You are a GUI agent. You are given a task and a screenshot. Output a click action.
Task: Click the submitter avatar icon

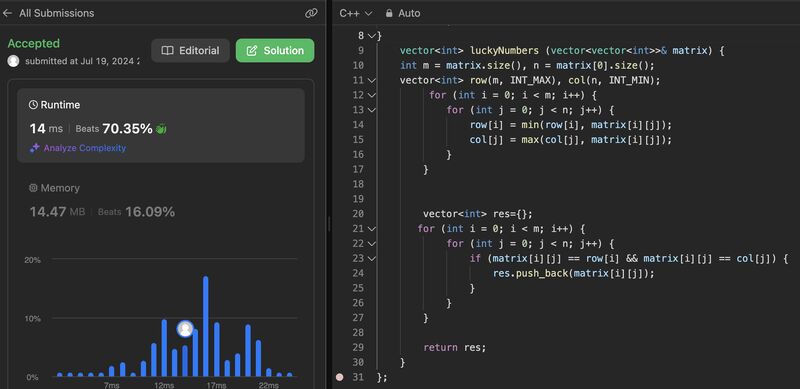pyautogui.click(x=14, y=61)
